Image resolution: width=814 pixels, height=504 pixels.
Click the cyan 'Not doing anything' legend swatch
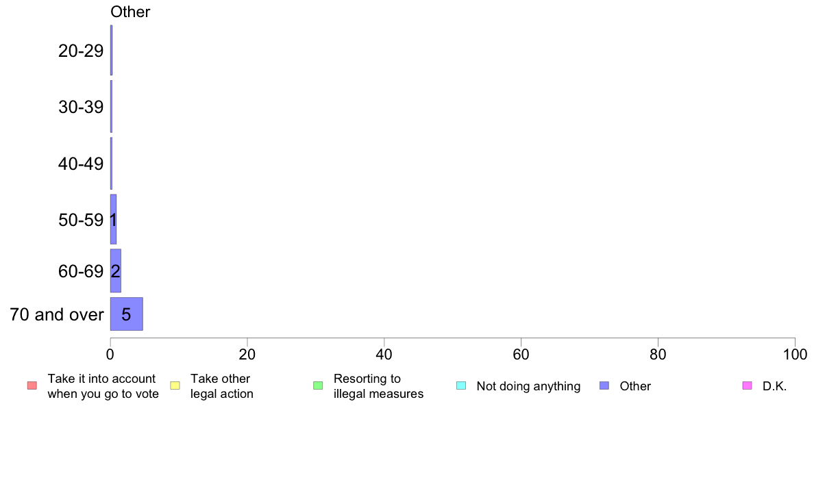(x=461, y=386)
